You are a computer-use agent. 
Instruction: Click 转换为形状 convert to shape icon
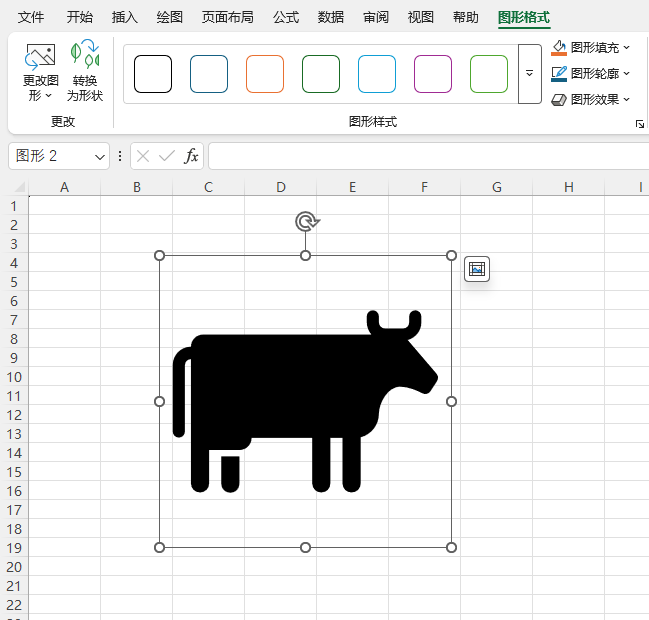(85, 54)
